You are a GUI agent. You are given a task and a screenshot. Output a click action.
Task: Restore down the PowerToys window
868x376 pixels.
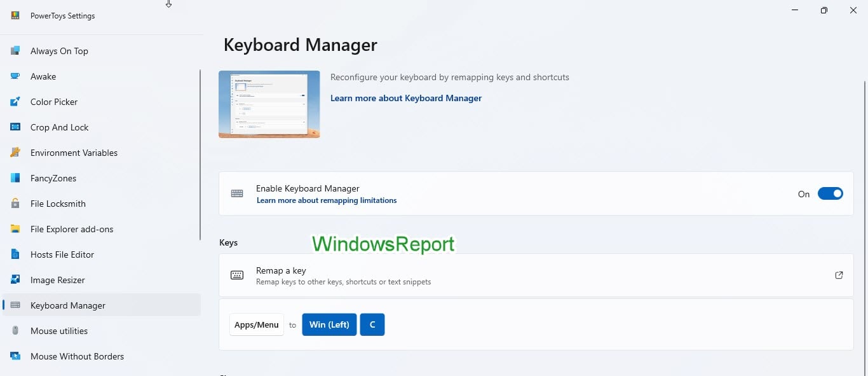click(824, 10)
